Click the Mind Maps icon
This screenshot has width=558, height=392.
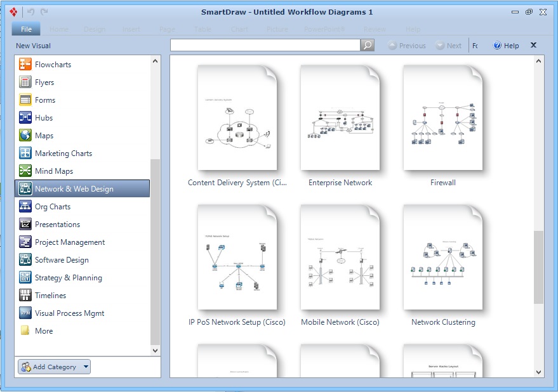click(x=25, y=171)
